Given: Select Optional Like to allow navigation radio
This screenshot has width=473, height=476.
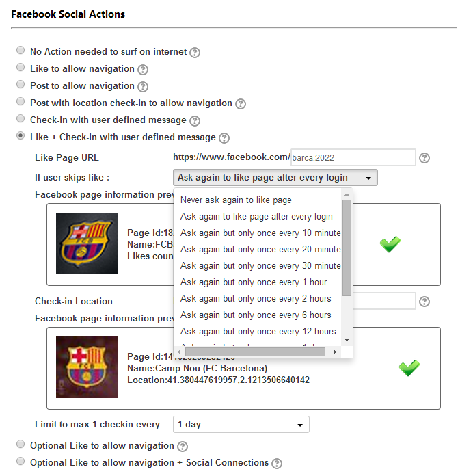Looking at the screenshot, I should [21, 444].
